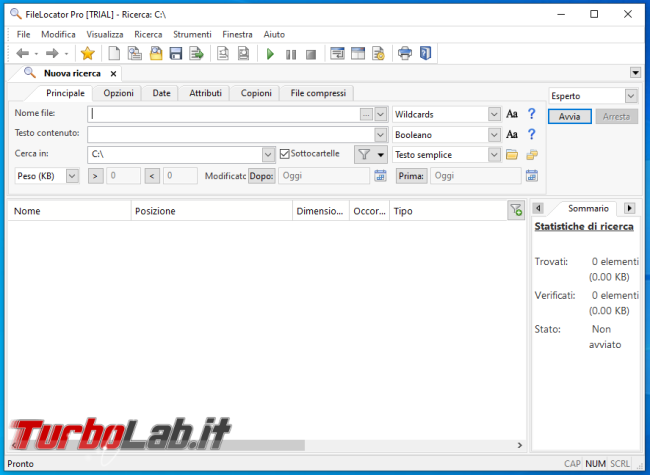This screenshot has height=475, width=650.
Task: Browse folder with yellow folder icon
Action: pyautogui.click(x=512, y=155)
